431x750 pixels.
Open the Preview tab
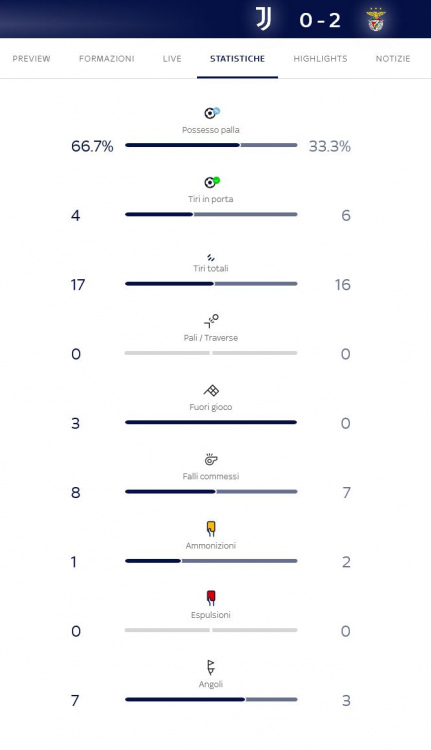click(x=32, y=58)
